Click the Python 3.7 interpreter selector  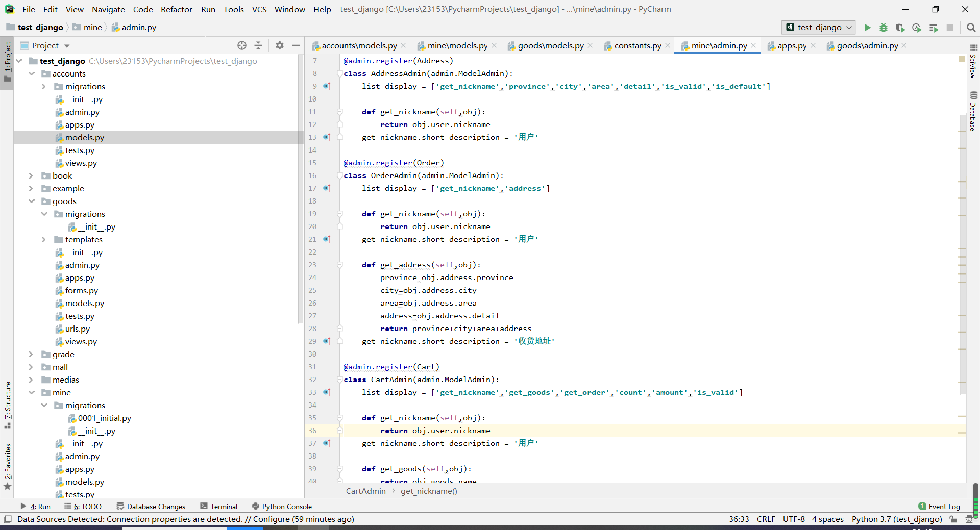897,519
